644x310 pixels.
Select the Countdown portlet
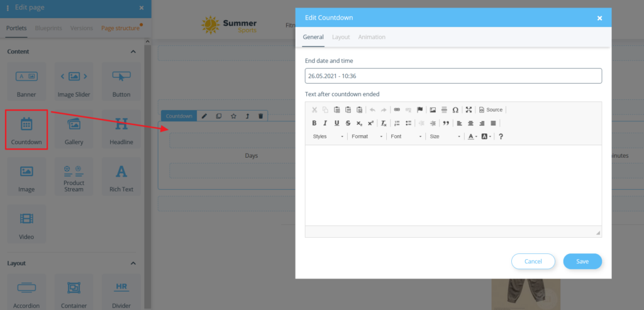click(x=26, y=130)
